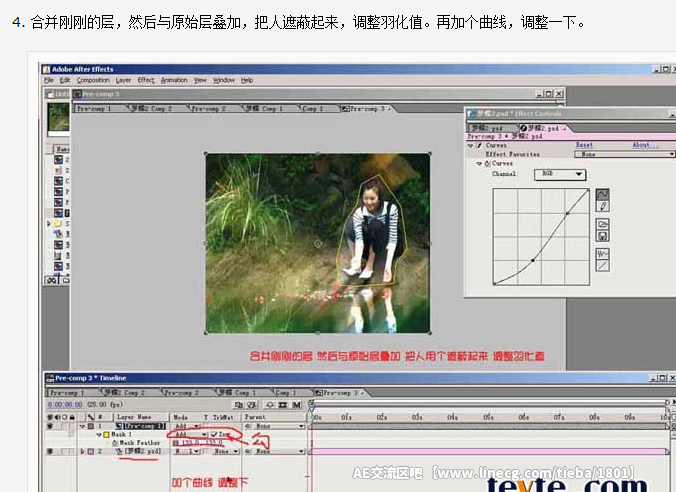
Task: Toggle the Inverted checkbox for Mask 1
Action: coord(214,435)
